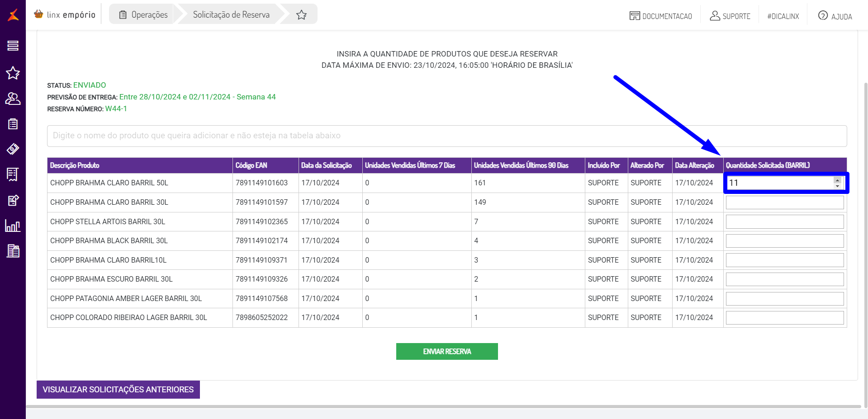Viewport: 868px width, 419px height.
Task: Open the bar chart reports icon in sidebar
Action: pyautogui.click(x=13, y=226)
